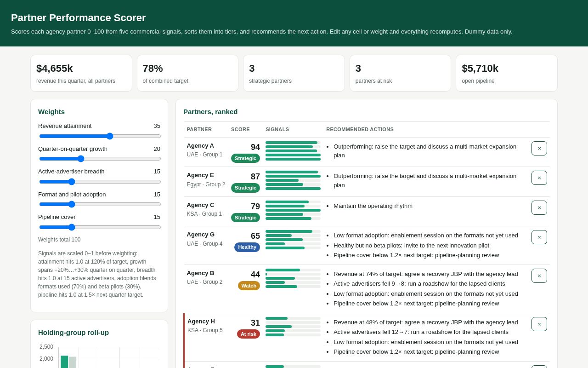Adjust the Revenue attainment weight slider

coord(100,136)
